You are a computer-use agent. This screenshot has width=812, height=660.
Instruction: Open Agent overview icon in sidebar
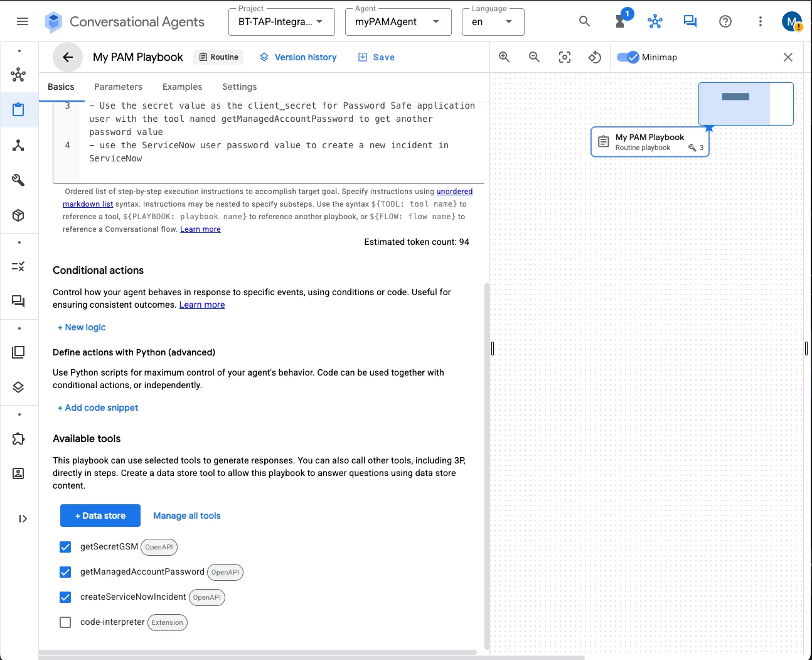[x=18, y=75]
